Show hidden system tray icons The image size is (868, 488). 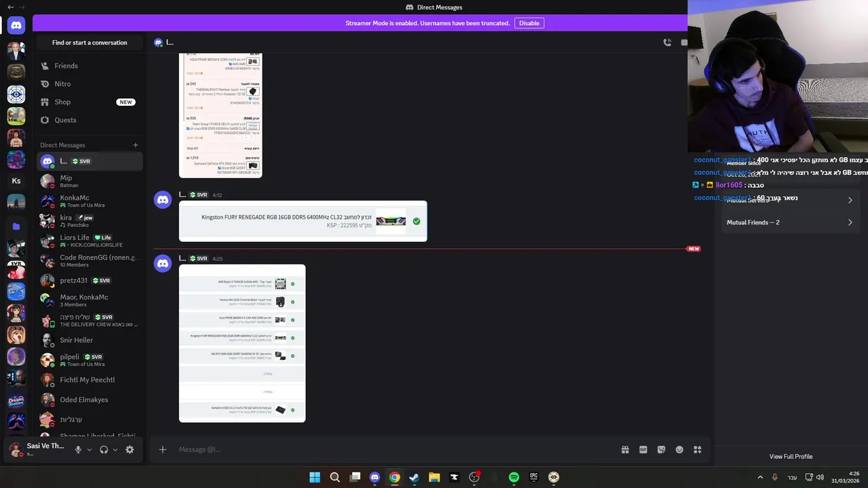click(x=760, y=477)
